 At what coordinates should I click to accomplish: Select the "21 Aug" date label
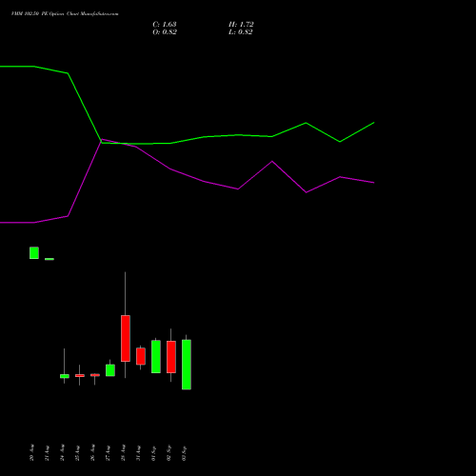[47, 452]
